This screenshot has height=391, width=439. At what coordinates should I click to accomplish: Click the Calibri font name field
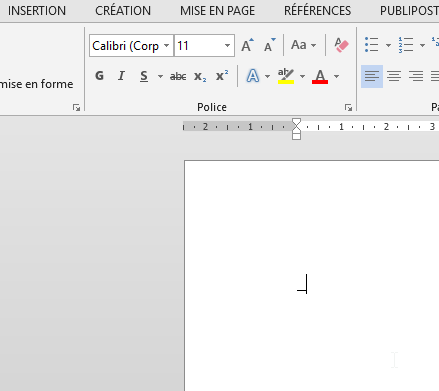click(x=127, y=46)
